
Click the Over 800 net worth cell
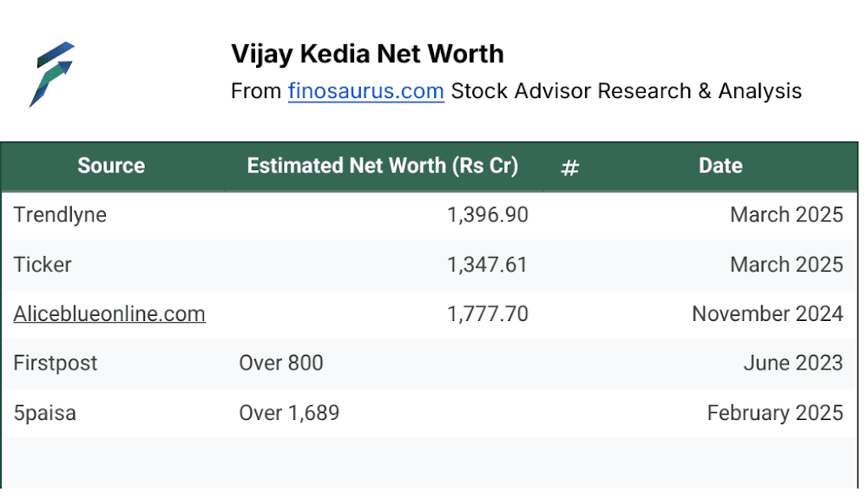pyautogui.click(x=281, y=363)
